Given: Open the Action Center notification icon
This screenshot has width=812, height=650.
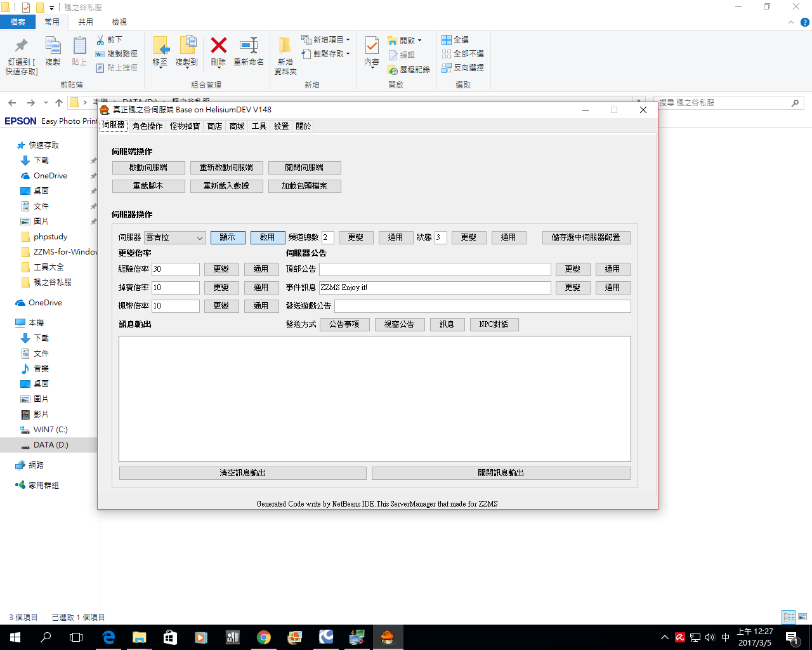Looking at the screenshot, I should click(x=792, y=637).
